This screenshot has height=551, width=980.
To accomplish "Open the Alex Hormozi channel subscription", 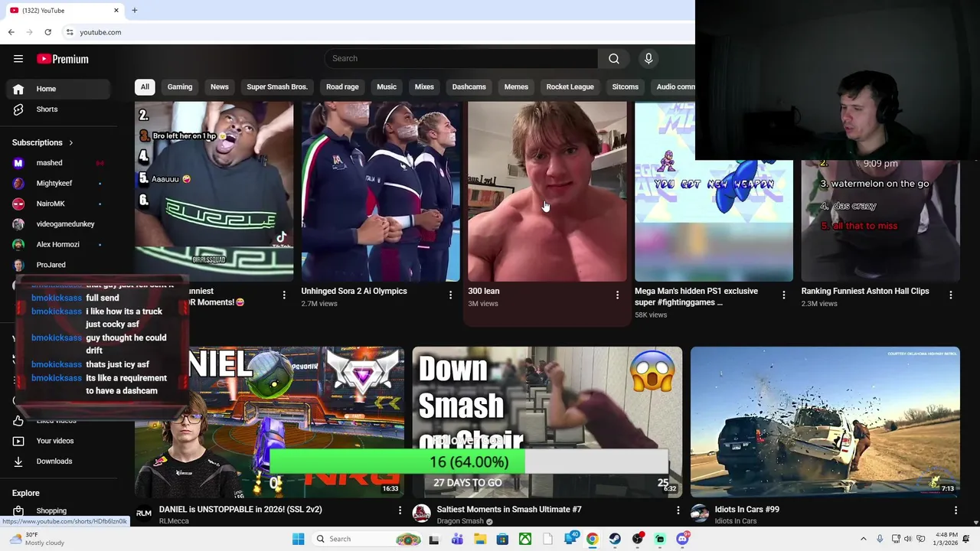I will (58, 244).
